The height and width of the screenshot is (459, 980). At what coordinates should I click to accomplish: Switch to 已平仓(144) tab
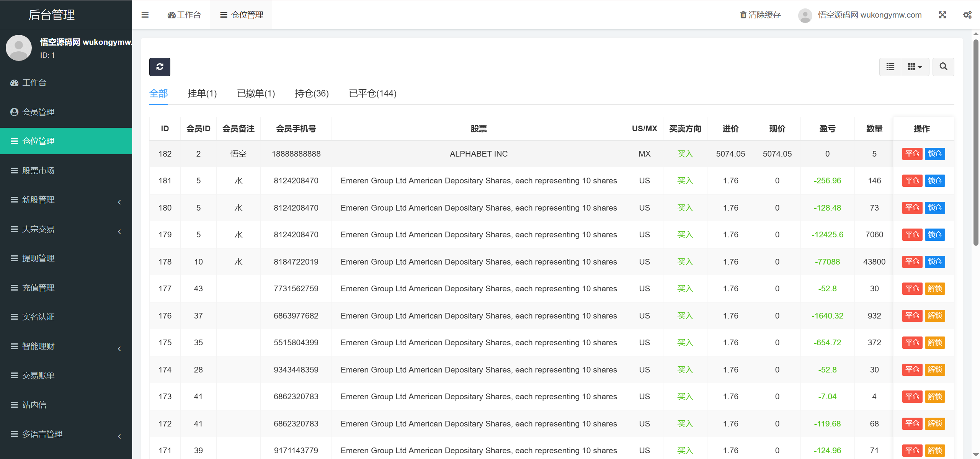(372, 93)
